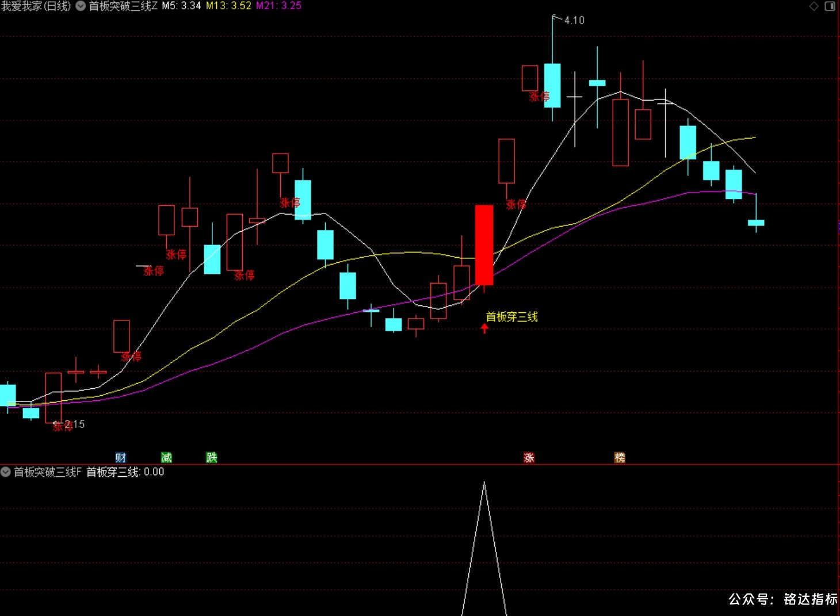The image size is (840, 616).
Task: Open the dropdown beside 首板突破三线F sub-chart
Action: tap(6, 472)
